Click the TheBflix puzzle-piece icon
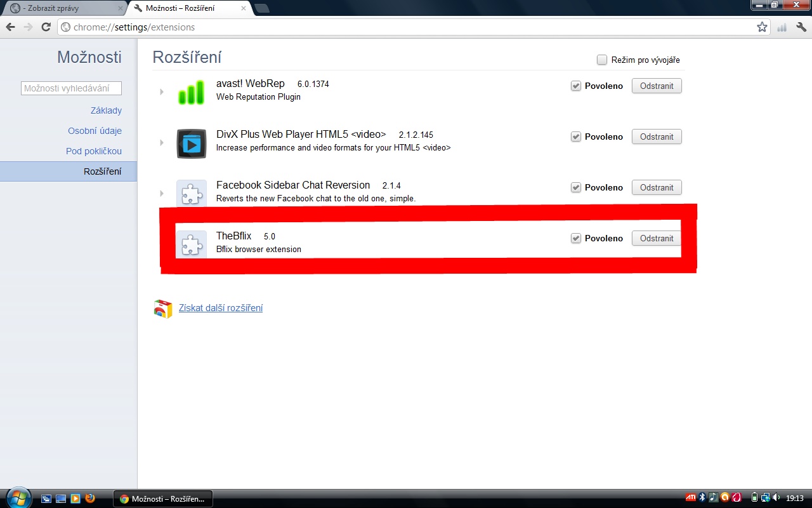Image resolution: width=812 pixels, height=508 pixels. click(191, 244)
